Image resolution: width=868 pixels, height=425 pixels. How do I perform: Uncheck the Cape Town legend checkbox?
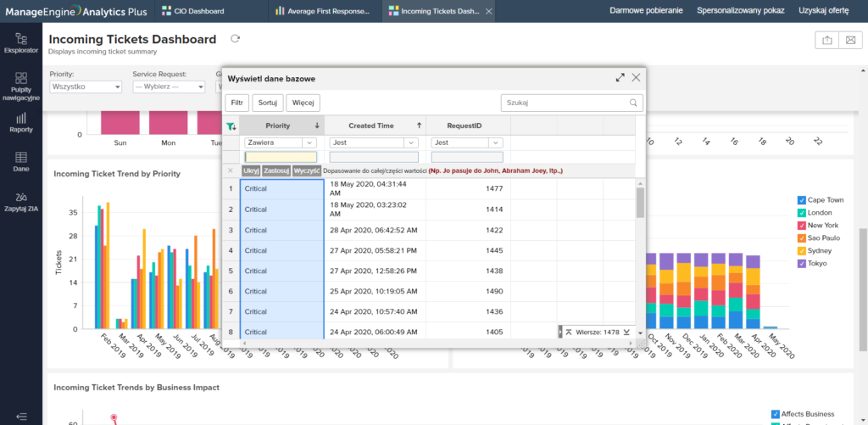click(x=802, y=200)
